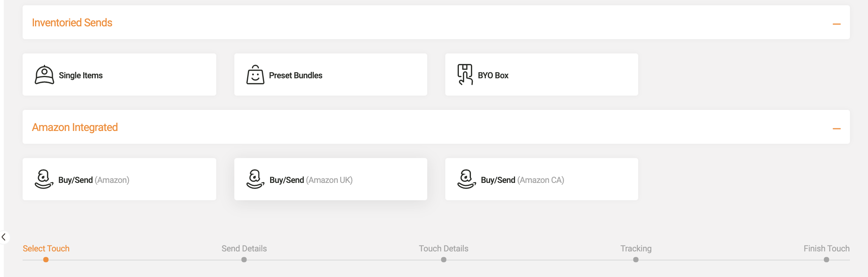Select the Single Items card
Image resolution: width=868 pixels, height=277 pixels.
tap(119, 75)
